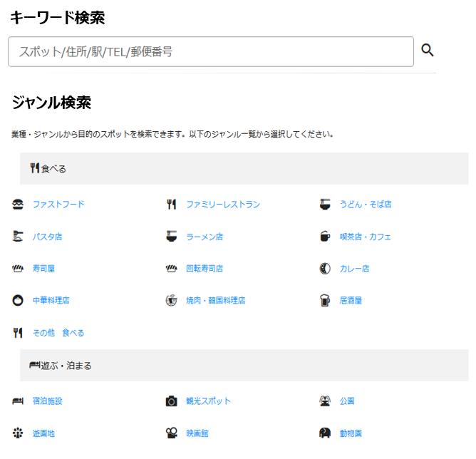The image size is (476, 459).
Task: Select the 回転寿司店 category link
Action: tap(205, 269)
